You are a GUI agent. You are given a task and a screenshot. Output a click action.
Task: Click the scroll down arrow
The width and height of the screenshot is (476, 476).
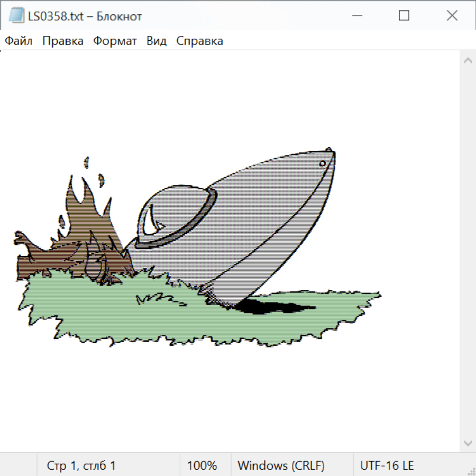click(x=468, y=442)
